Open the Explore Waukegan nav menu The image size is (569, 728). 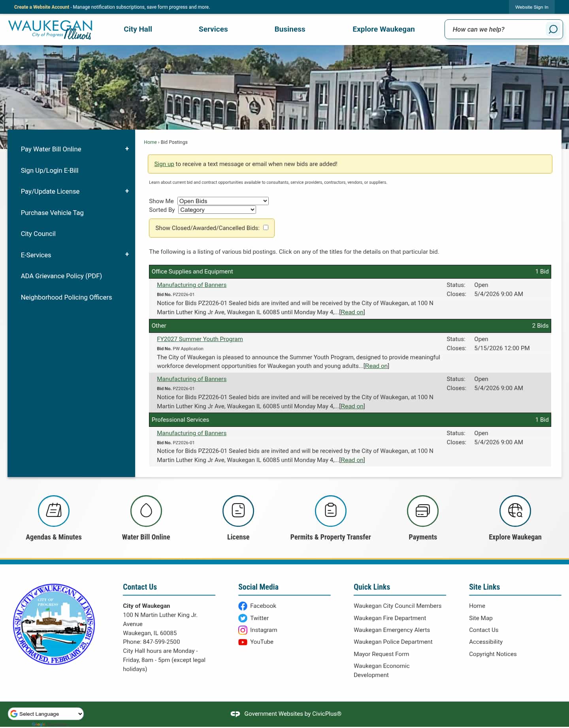tap(384, 29)
